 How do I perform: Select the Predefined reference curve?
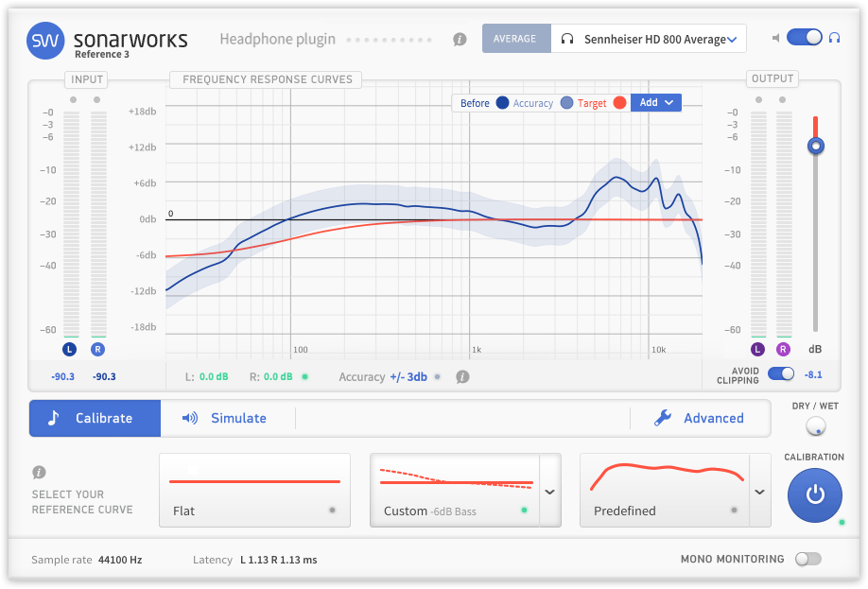pos(665,491)
